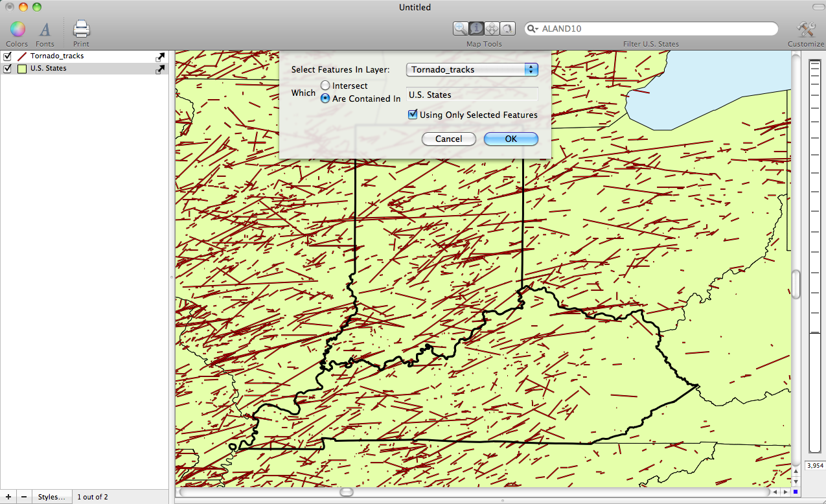Open the Select Features In Layer dropdown
This screenshot has width=826, height=504.
coord(472,69)
